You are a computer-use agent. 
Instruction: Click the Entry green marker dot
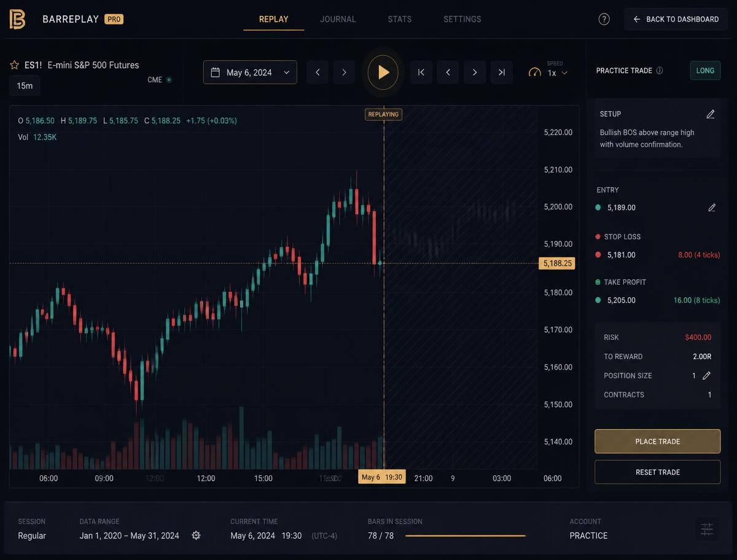click(598, 208)
